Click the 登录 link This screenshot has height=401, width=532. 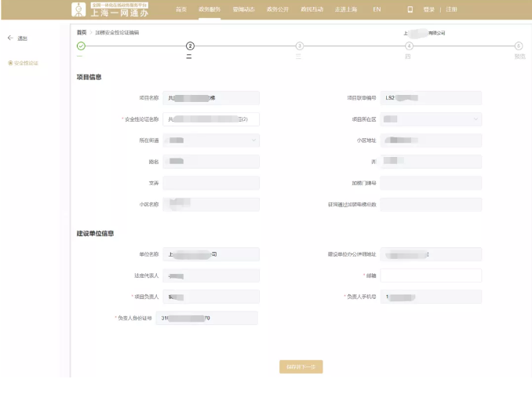pos(428,9)
